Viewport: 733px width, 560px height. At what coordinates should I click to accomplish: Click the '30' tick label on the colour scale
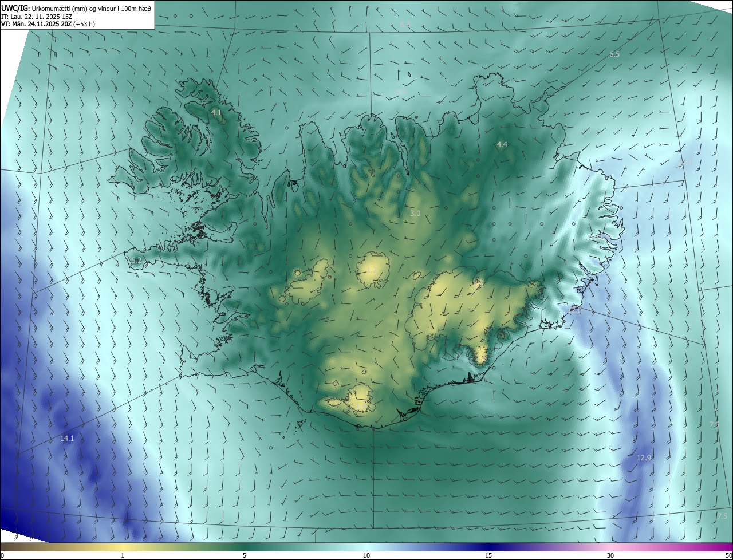coord(610,555)
